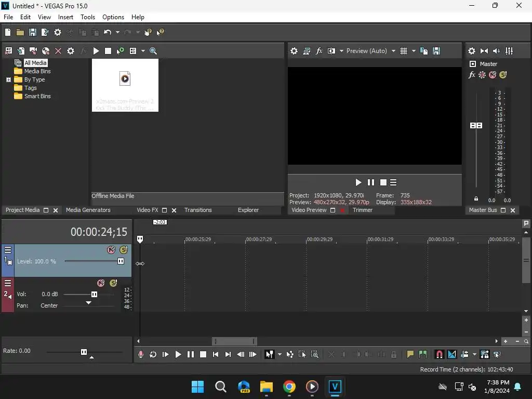The image size is (532, 399).
Task: Switch to Transitions tab
Action: [198, 210]
